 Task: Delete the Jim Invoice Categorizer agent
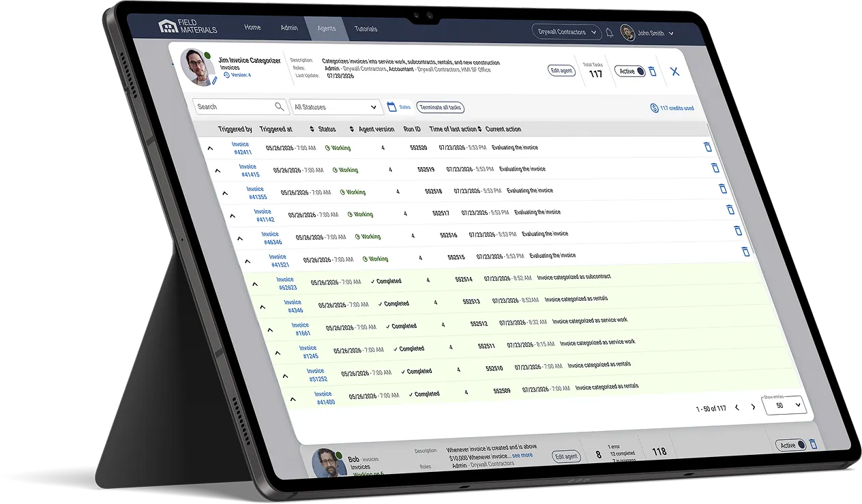(x=653, y=71)
